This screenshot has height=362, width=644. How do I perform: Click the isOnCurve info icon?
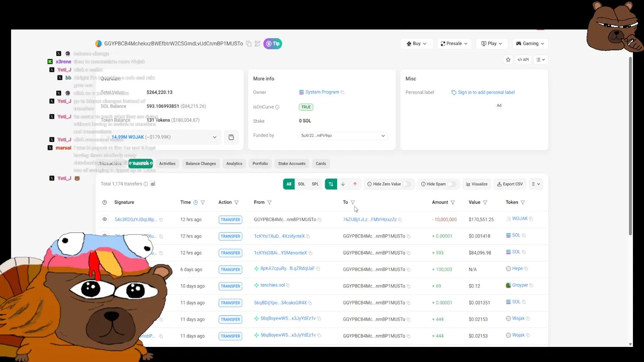click(277, 107)
